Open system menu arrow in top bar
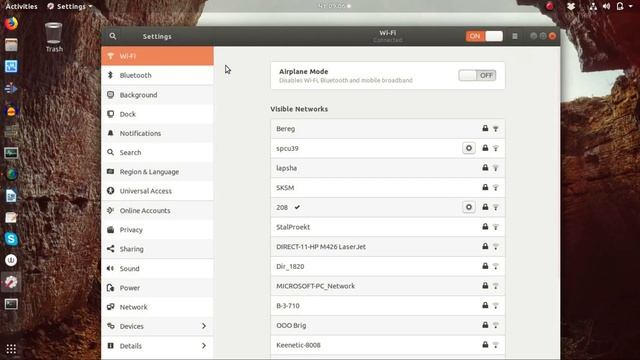Image resolution: width=640 pixels, height=360 pixels. pos(631,6)
